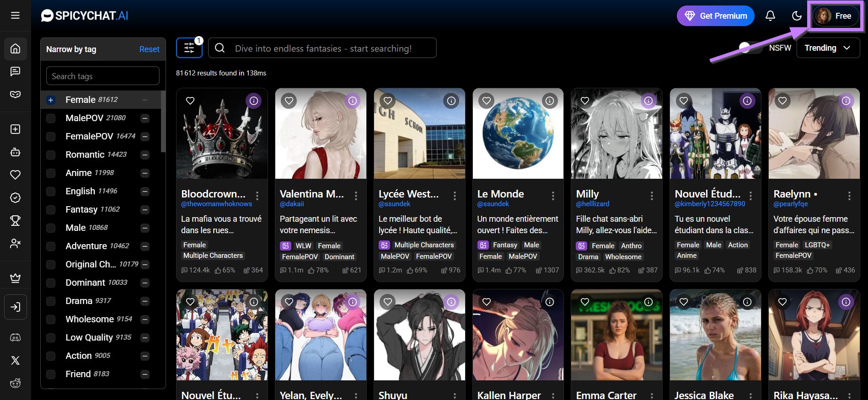Exclude the MalePOV tag with minus button
Screen dimensions: 868x400
click(x=145, y=118)
